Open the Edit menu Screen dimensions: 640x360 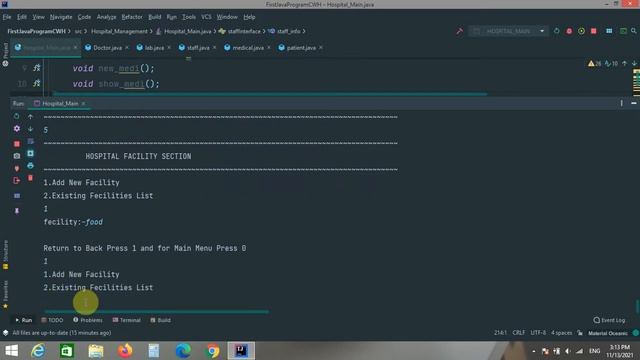22,17
